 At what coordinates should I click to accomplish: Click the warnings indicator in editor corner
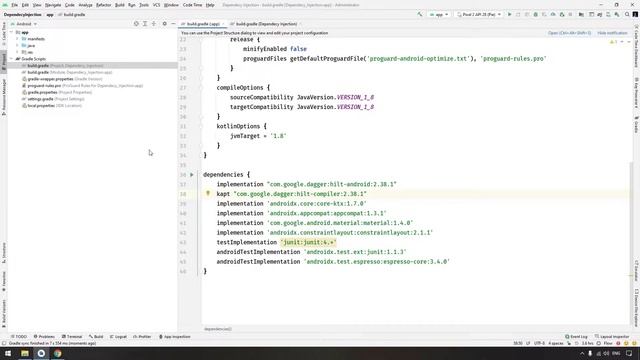(x=613, y=42)
